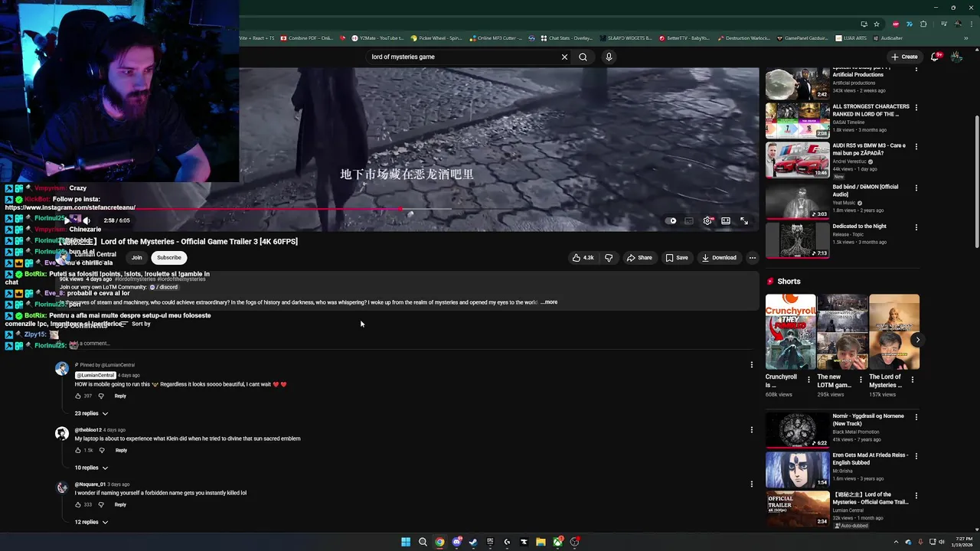Expand 12 replies under @Nsquare_01 comment

pyautogui.click(x=91, y=523)
